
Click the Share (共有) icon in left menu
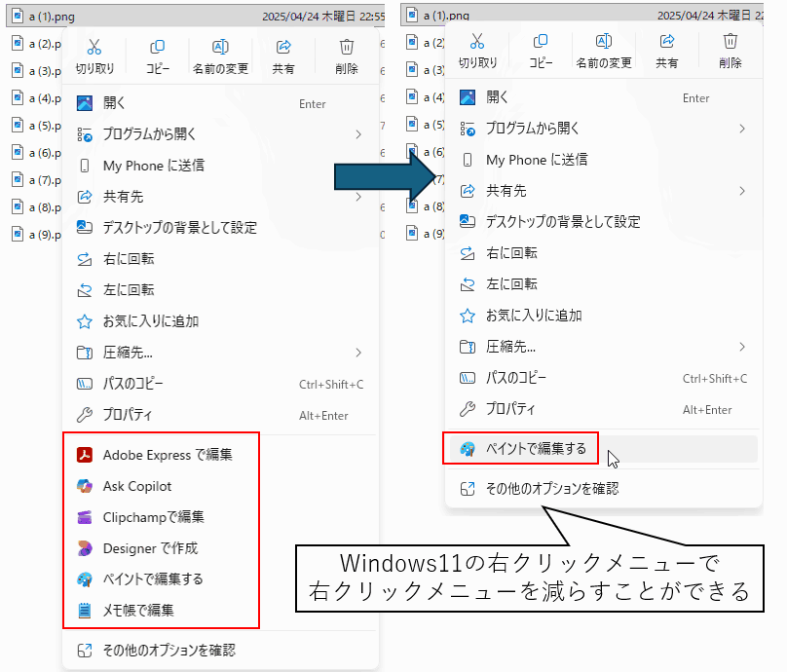click(283, 47)
